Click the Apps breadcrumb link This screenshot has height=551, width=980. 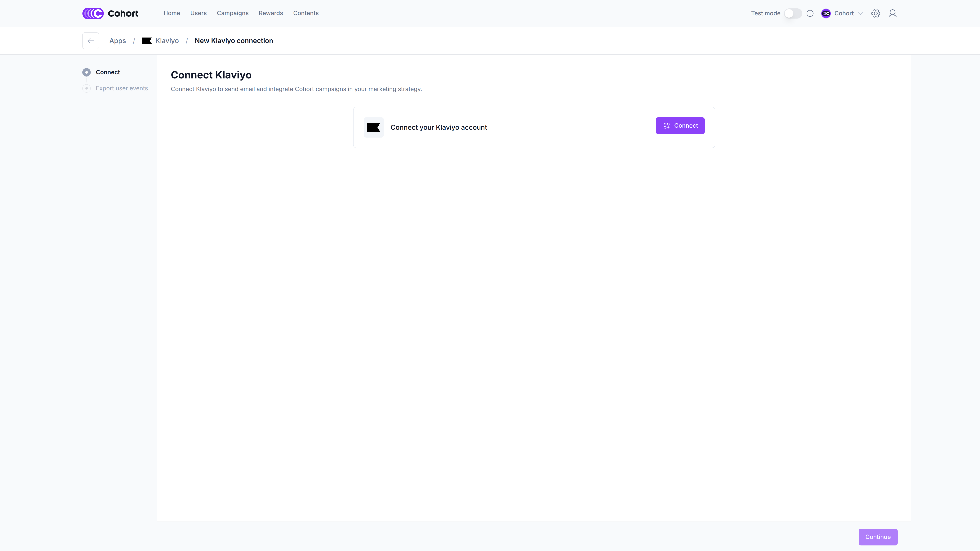click(117, 41)
